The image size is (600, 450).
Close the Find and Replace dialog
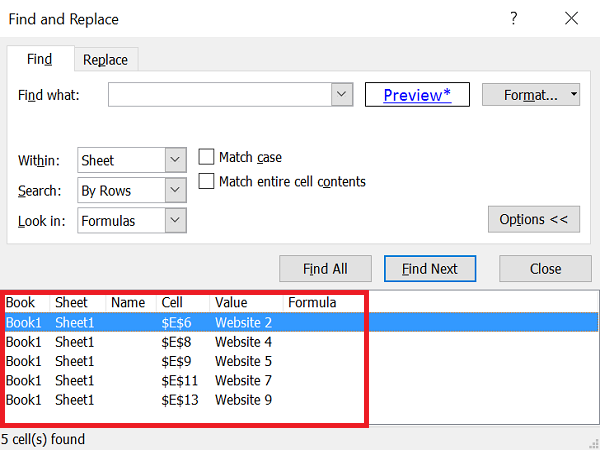(571, 18)
